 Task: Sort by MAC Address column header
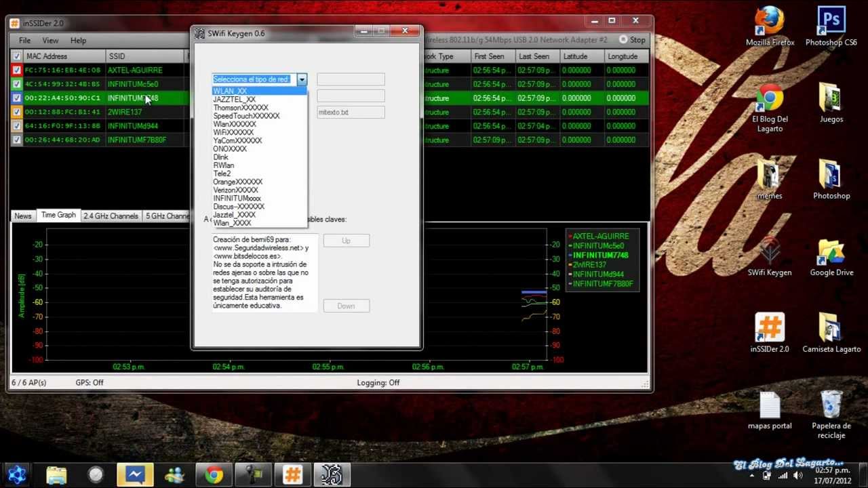click(64, 56)
